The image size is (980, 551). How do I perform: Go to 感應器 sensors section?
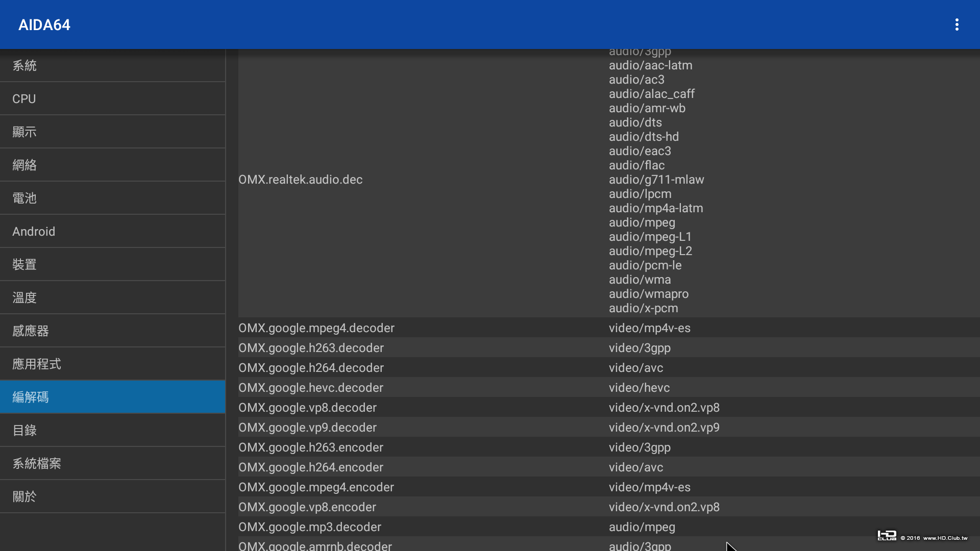pos(112,331)
